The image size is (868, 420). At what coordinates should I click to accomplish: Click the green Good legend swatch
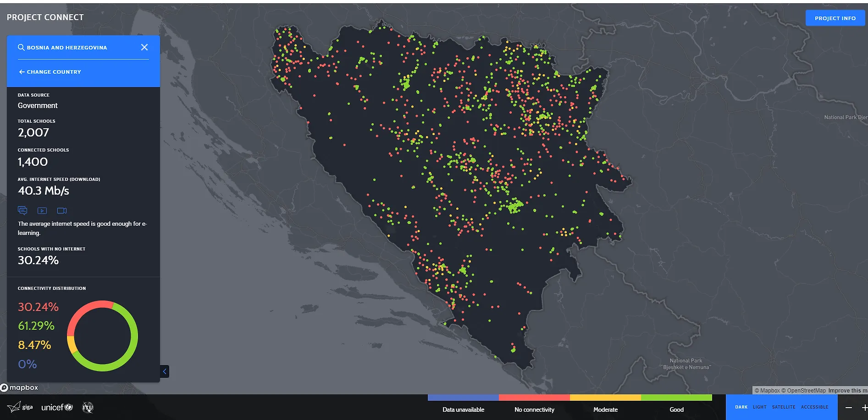coord(677,398)
